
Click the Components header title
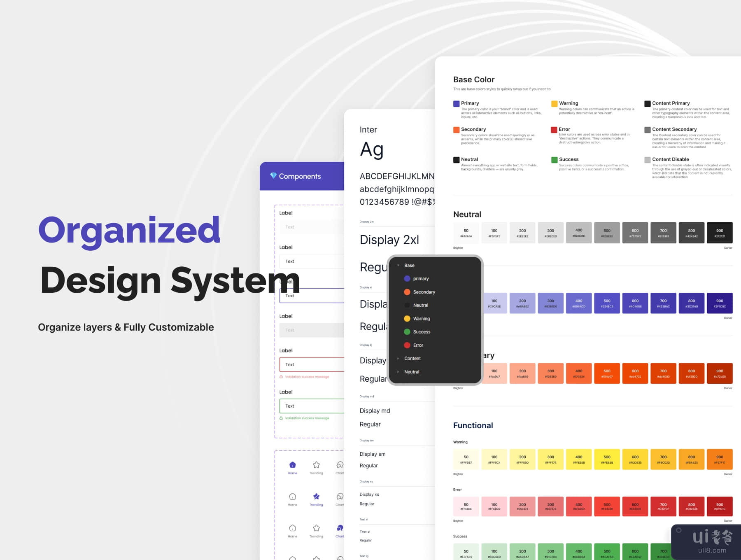pos(300,176)
